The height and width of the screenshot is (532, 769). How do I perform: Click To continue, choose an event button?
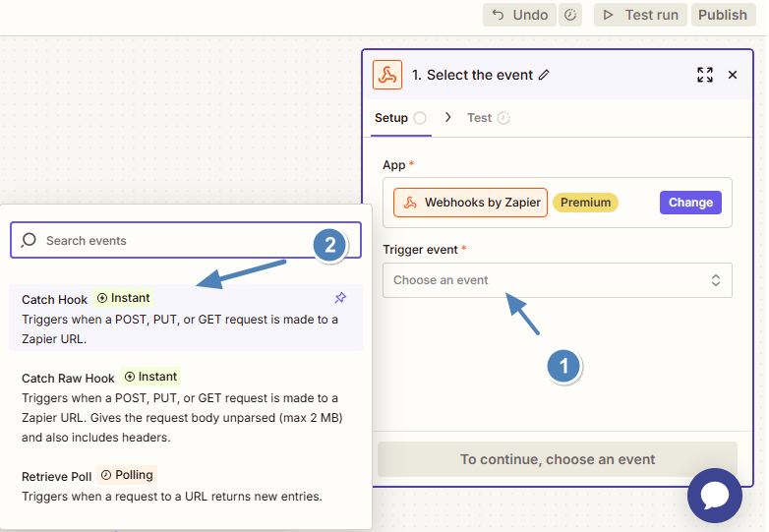tap(558, 459)
